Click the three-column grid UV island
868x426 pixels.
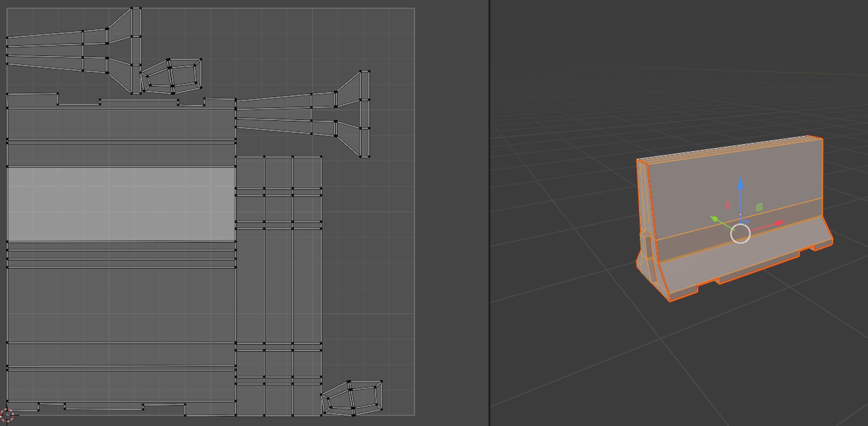coord(278,286)
